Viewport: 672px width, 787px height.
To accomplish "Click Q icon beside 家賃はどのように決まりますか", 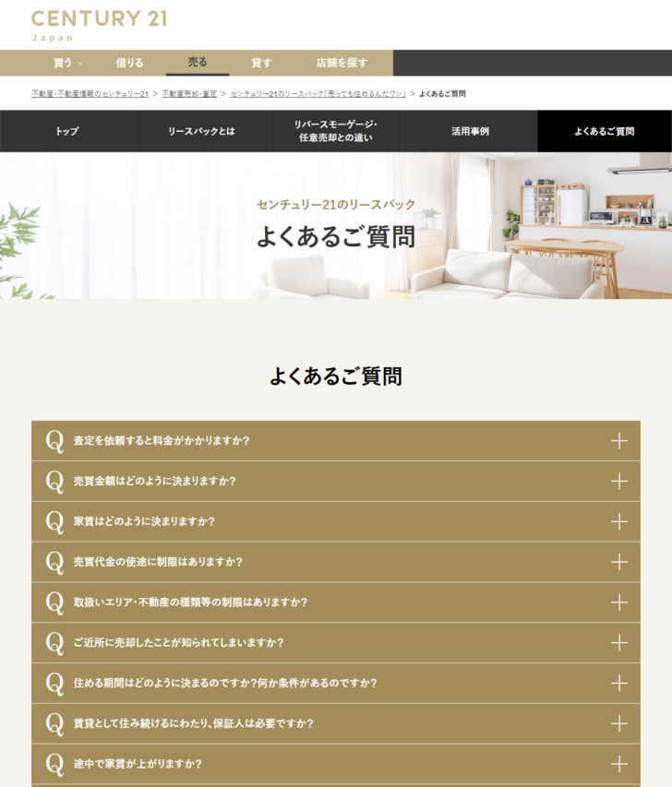I will (54, 522).
